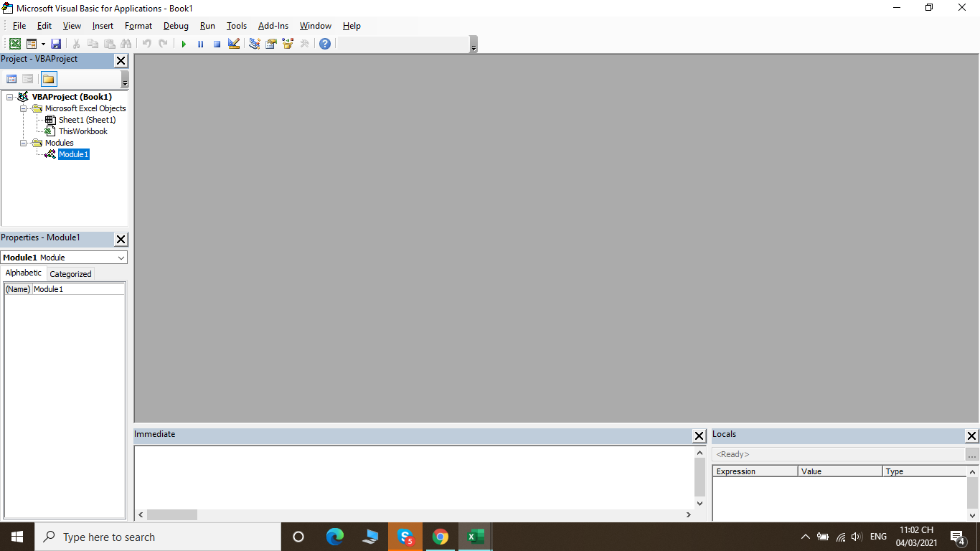Image resolution: width=980 pixels, height=551 pixels.
Task: Open the Properties Window toolbar icon
Action: (270, 44)
